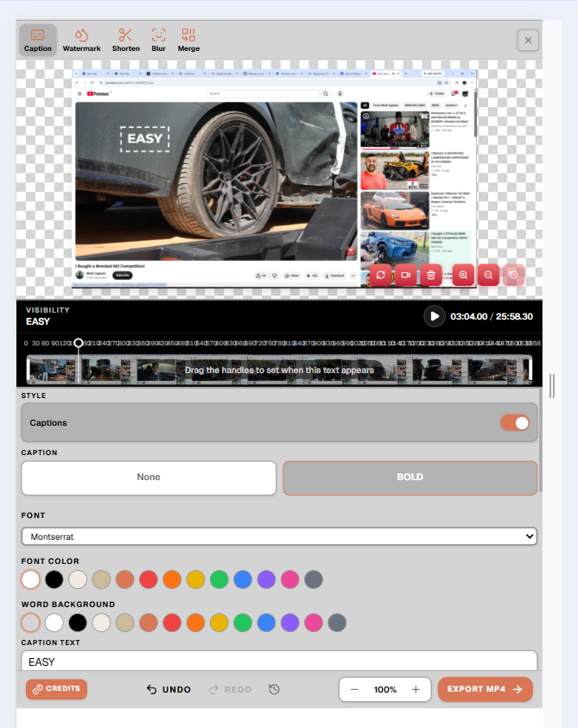Set word background to tan
The image size is (578, 728).
point(125,623)
